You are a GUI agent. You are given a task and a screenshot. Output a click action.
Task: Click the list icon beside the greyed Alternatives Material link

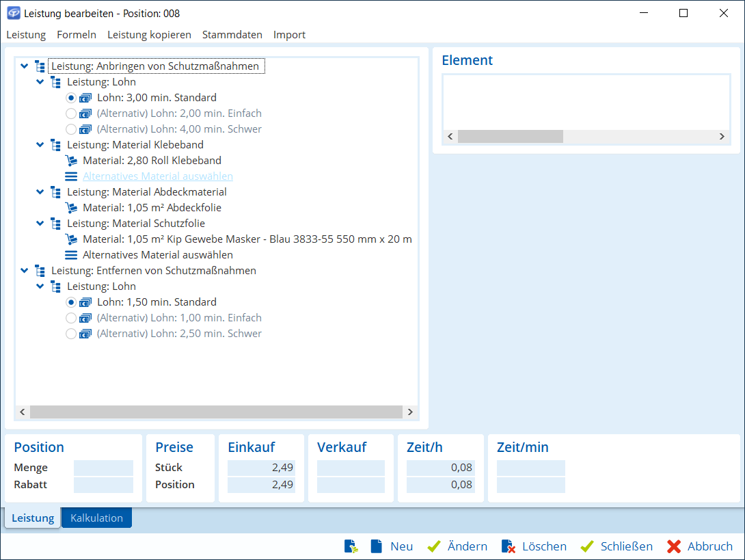click(71, 176)
